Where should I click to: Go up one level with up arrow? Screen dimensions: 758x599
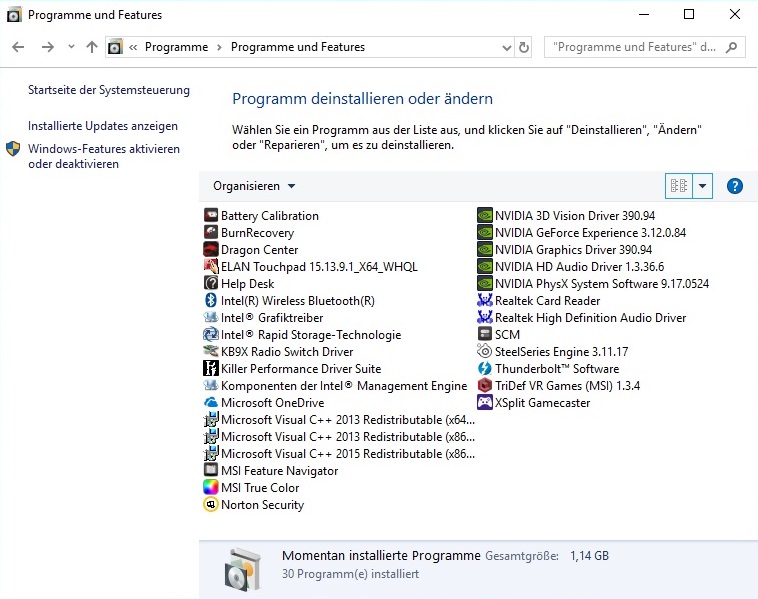click(91, 47)
